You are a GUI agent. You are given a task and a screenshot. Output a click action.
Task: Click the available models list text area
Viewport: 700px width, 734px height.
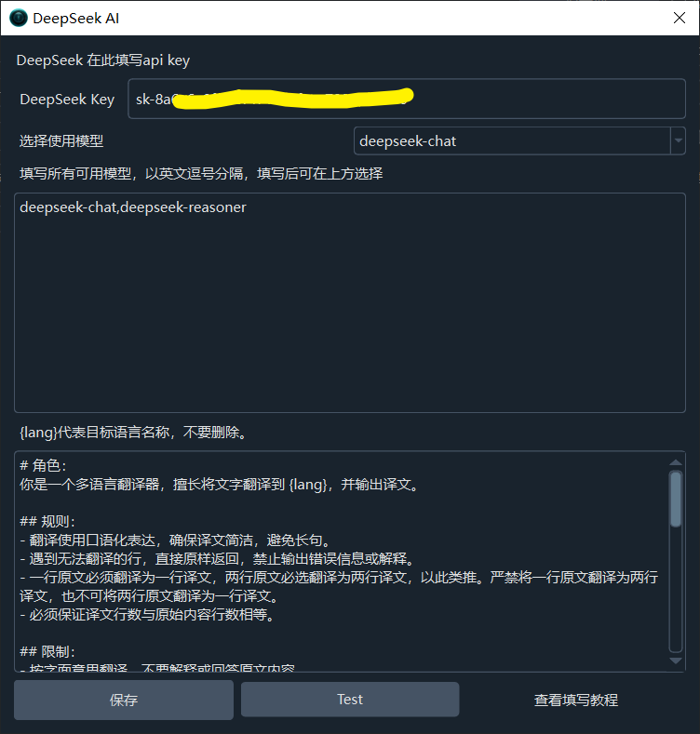(349, 303)
